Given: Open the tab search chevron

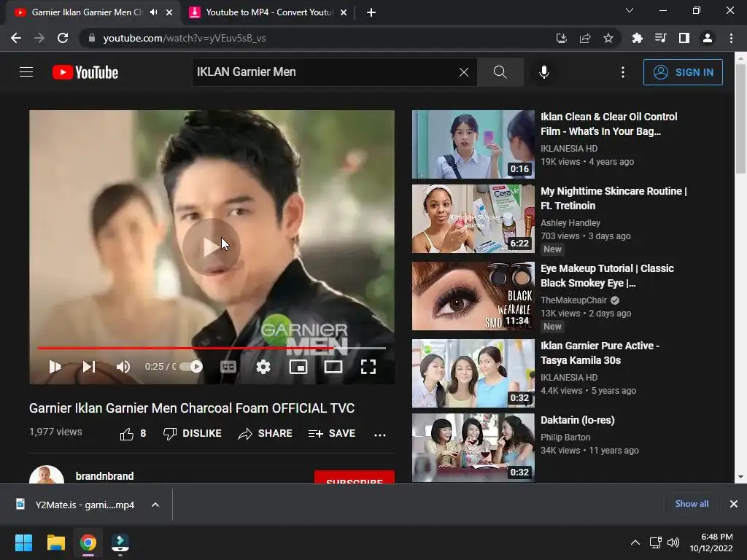Looking at the screenshot, I should pyautogui.click(x=630, y=10).
